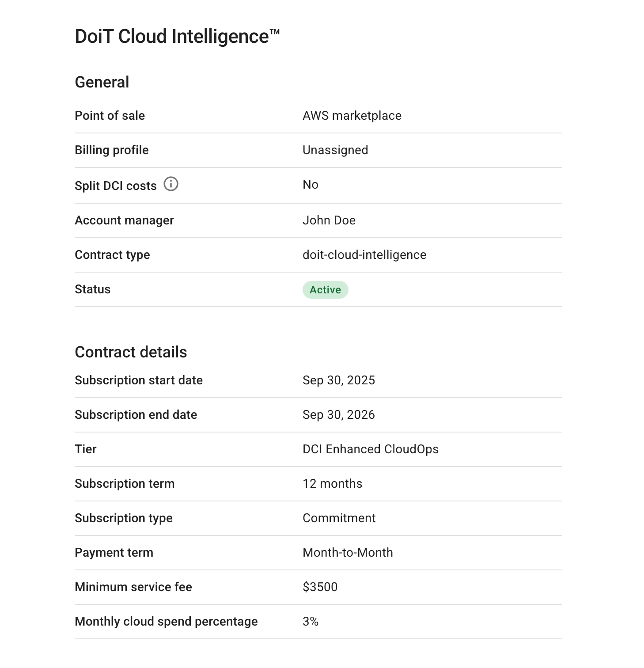Select the General section heading
Screen dimensions: 644x668
tap(102, 81)
